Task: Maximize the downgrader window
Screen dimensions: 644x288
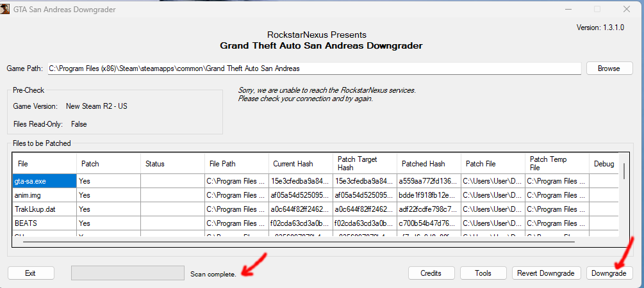Action: 597,9
